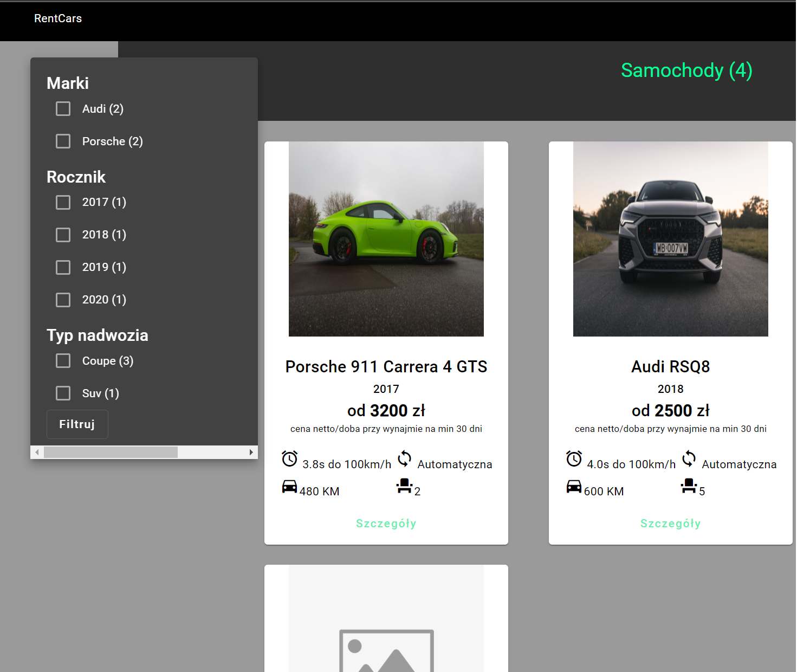Screen dimensions: 797x672
Task: Enable the 2020 (1) year filter
Action: 63,300
